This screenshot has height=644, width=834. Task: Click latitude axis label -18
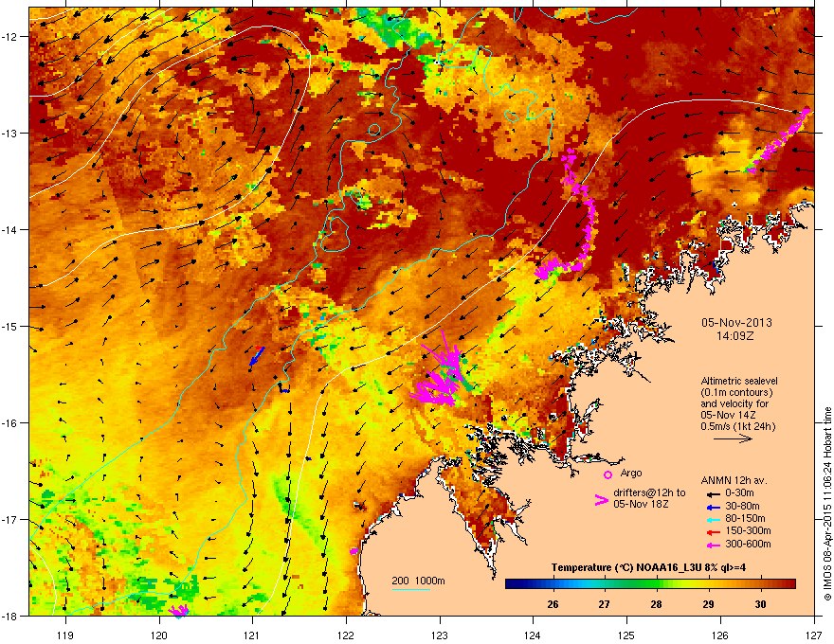[x=10, y=616]
